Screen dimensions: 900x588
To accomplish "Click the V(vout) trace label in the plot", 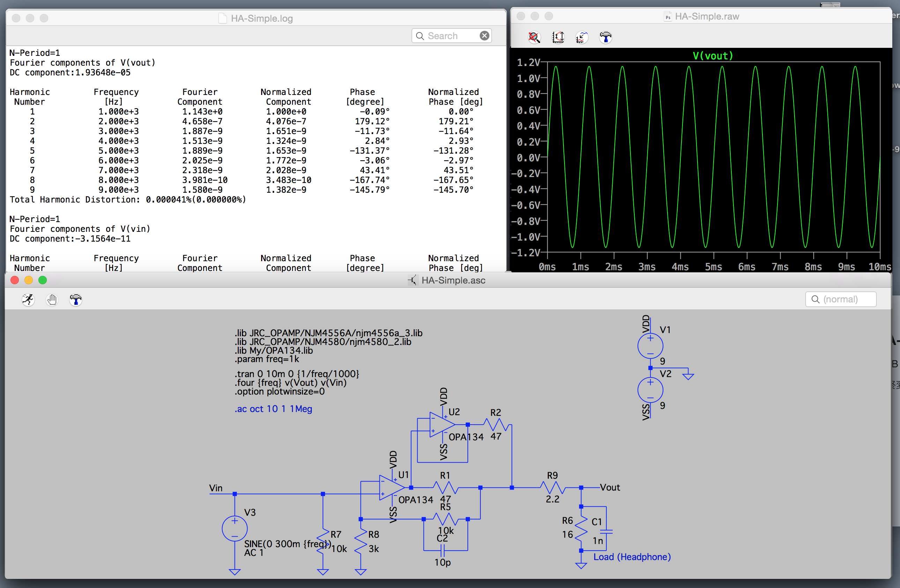I will click(713, 56).
